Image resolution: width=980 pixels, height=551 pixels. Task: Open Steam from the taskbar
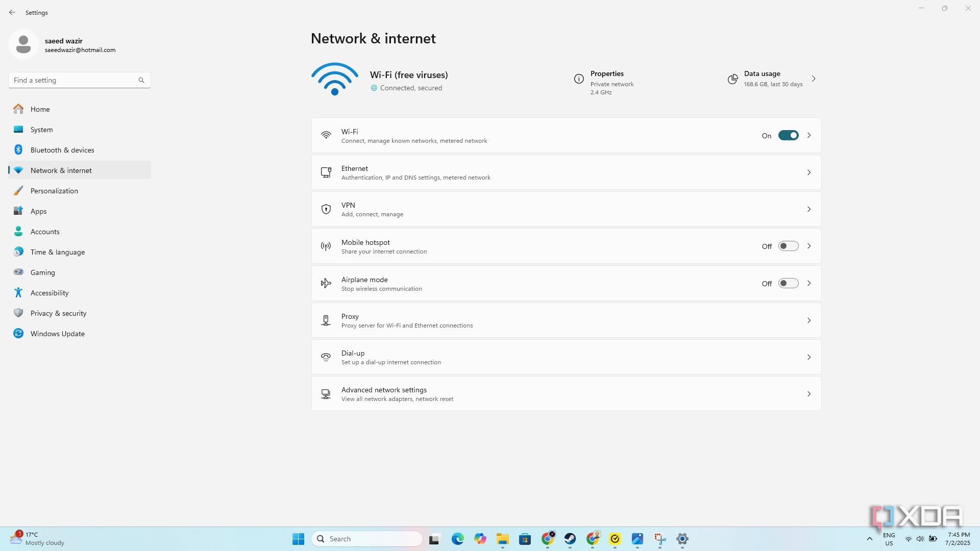[570, 539]
